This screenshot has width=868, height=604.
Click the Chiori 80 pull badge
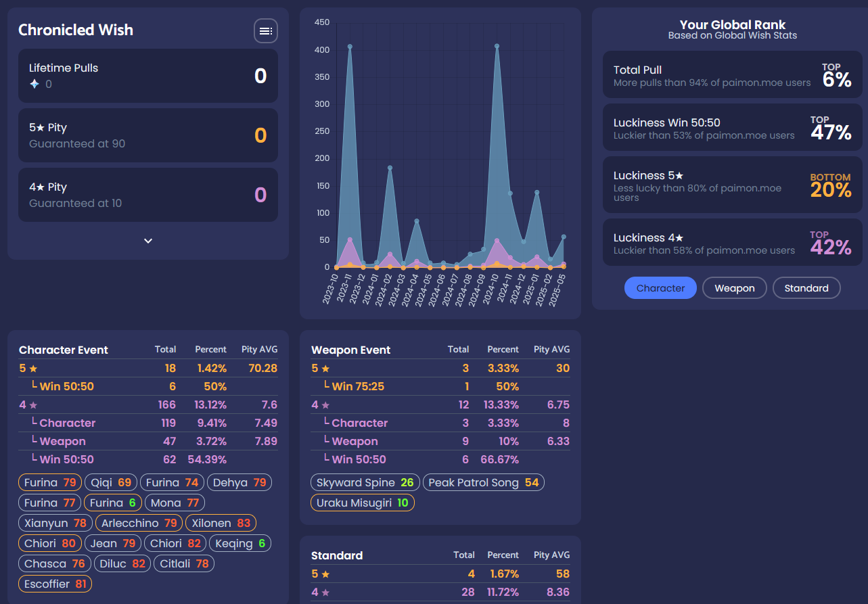coord(50,544)
